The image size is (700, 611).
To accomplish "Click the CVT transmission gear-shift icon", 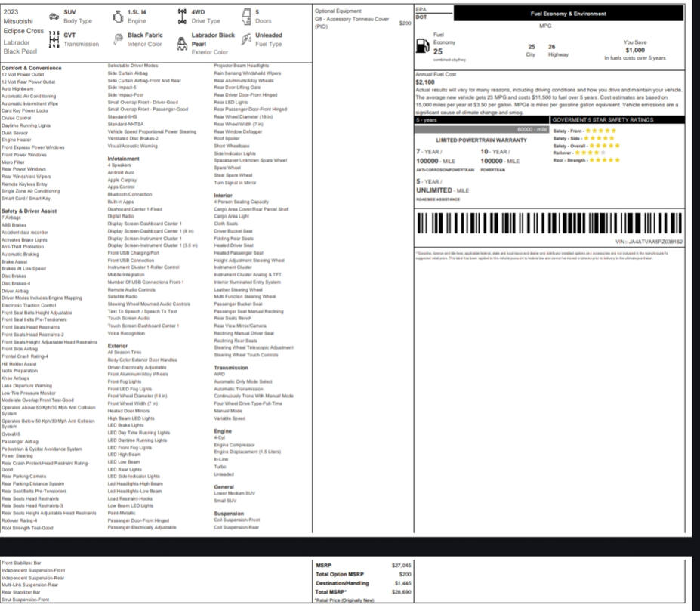I will click(54, 39).
